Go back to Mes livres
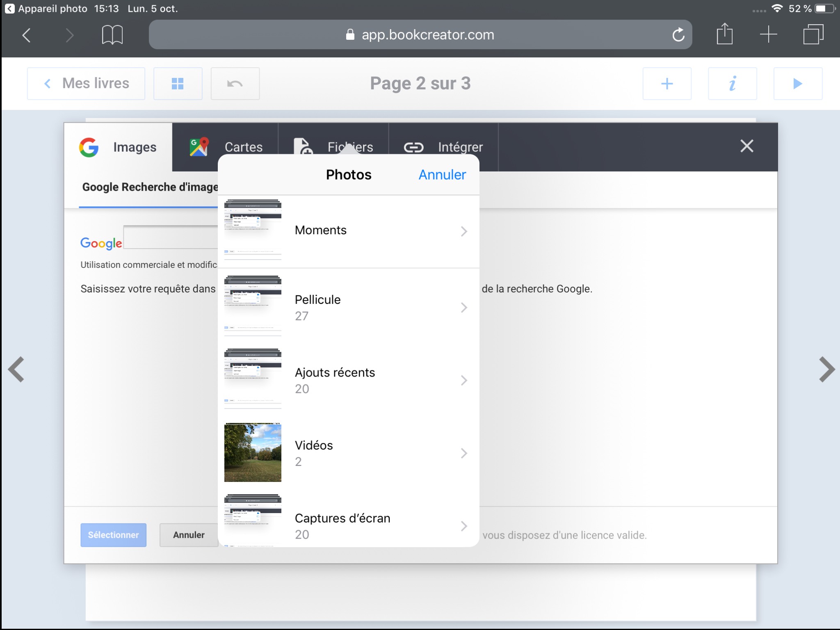Image resolution: width=840 pixels, height=630 pixels. point(86,84)
